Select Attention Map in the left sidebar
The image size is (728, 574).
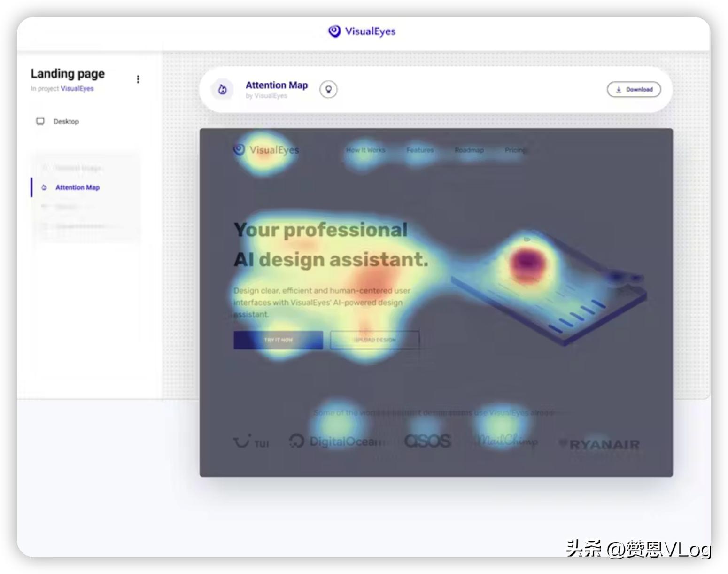pyautogui.click(x=77, y=187)
